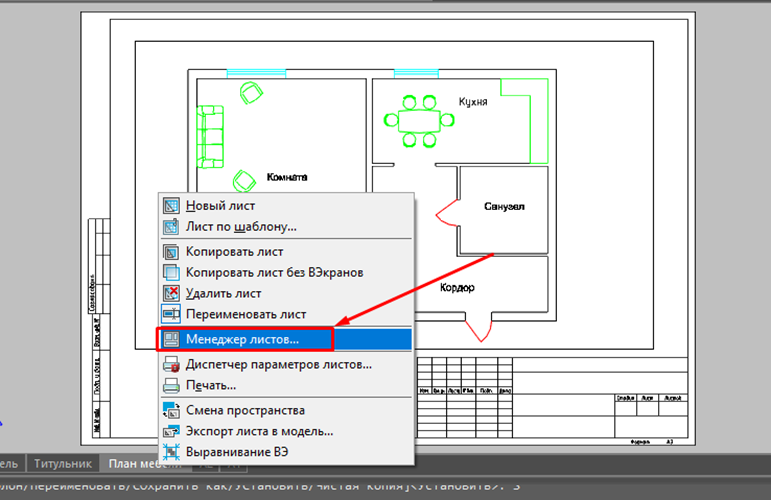Click the Лист по шаблону icon
The height and width of the screenshot is (500, 771).
click(171, 227)
